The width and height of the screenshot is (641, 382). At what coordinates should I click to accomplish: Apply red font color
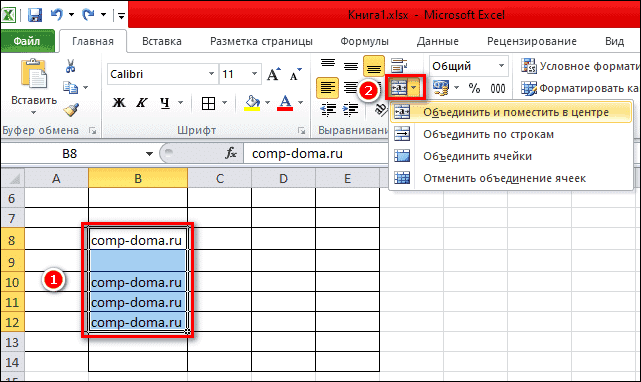click(x=285, y=103)
